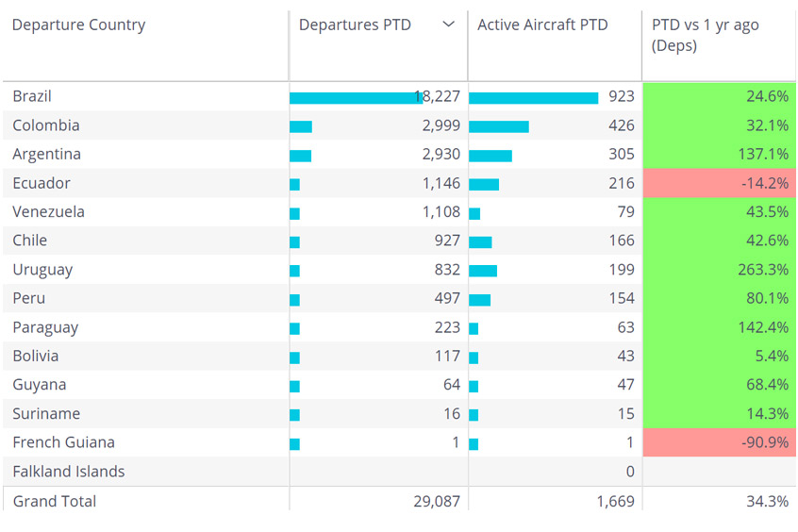The image size is (798, 532).
Task: Click the PTD vs 1 yr ago header
Action: tap(706, 35)
